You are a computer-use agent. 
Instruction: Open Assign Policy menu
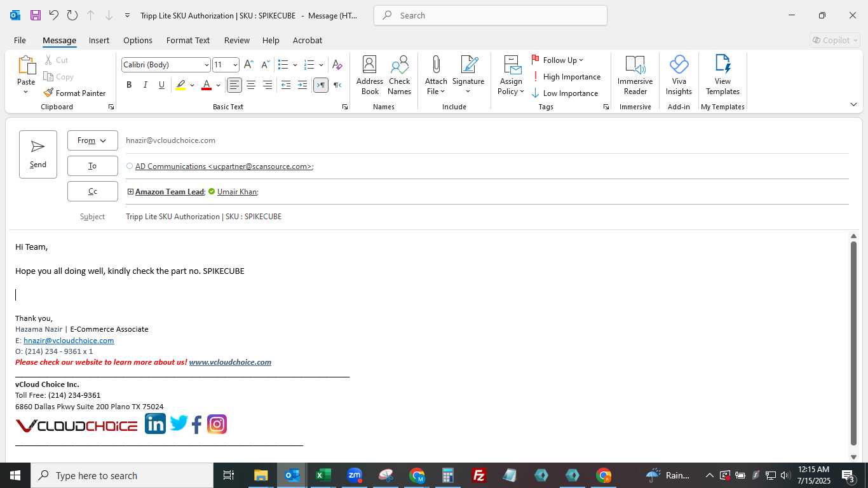511,75
